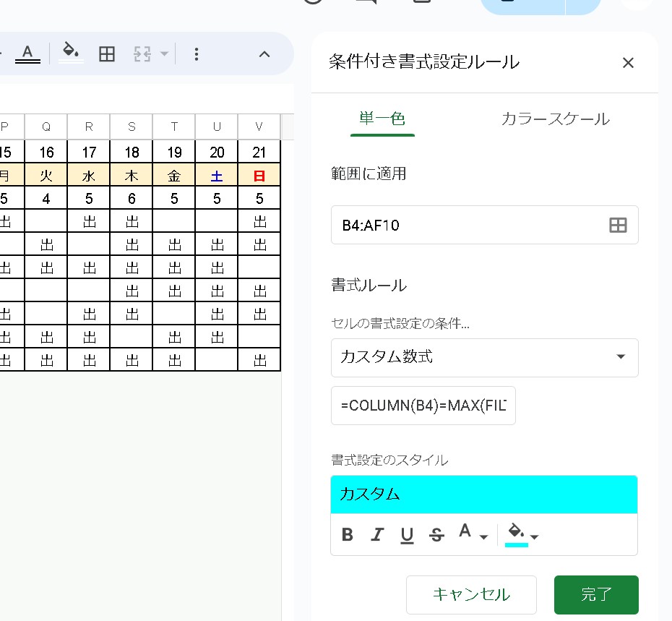Open the rule fill color dropdown
672x621 pixels.
tap(522, 535)
